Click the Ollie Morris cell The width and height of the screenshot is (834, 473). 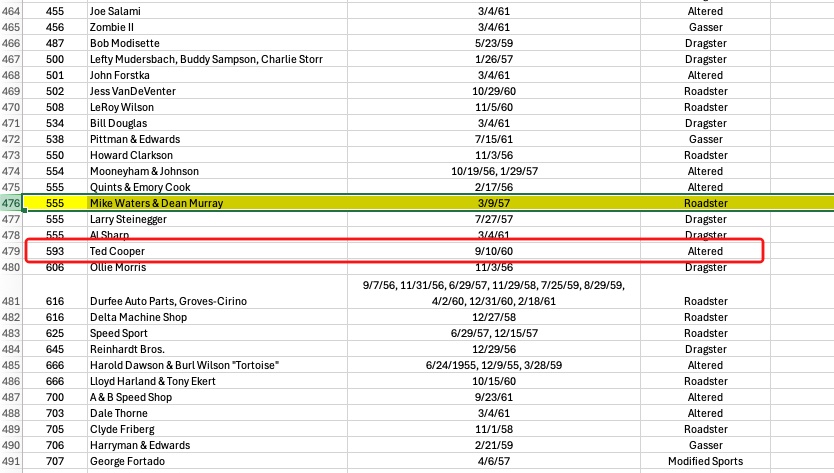(x=217, y=267)
